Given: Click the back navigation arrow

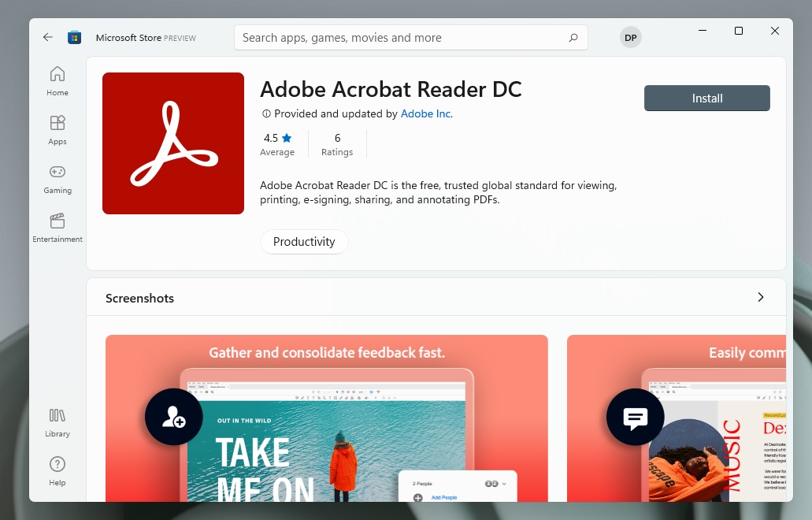Looking at the screenshot, I should pos(47,37).
